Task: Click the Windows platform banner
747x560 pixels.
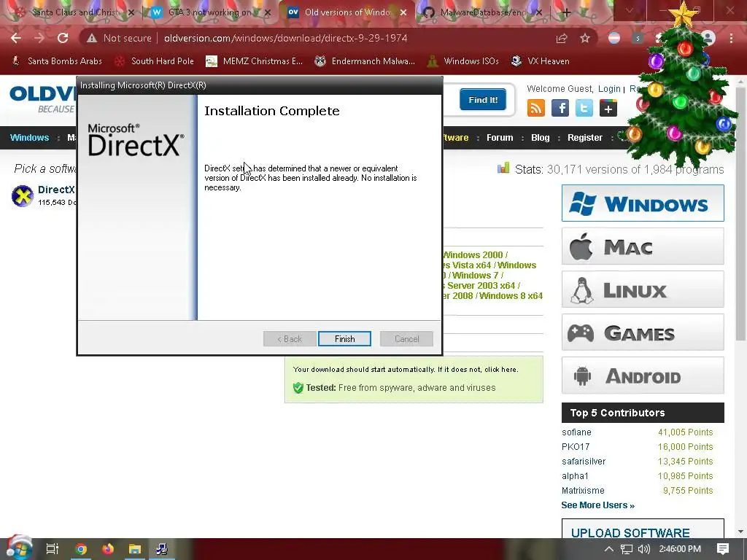Action: click(643, 203)
